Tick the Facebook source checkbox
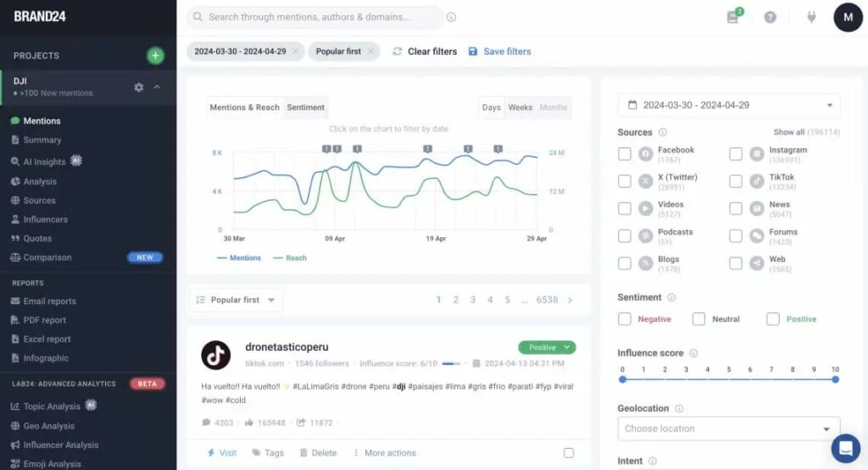The width and height of the screenshot is (868, 470). tap(625, 154)
